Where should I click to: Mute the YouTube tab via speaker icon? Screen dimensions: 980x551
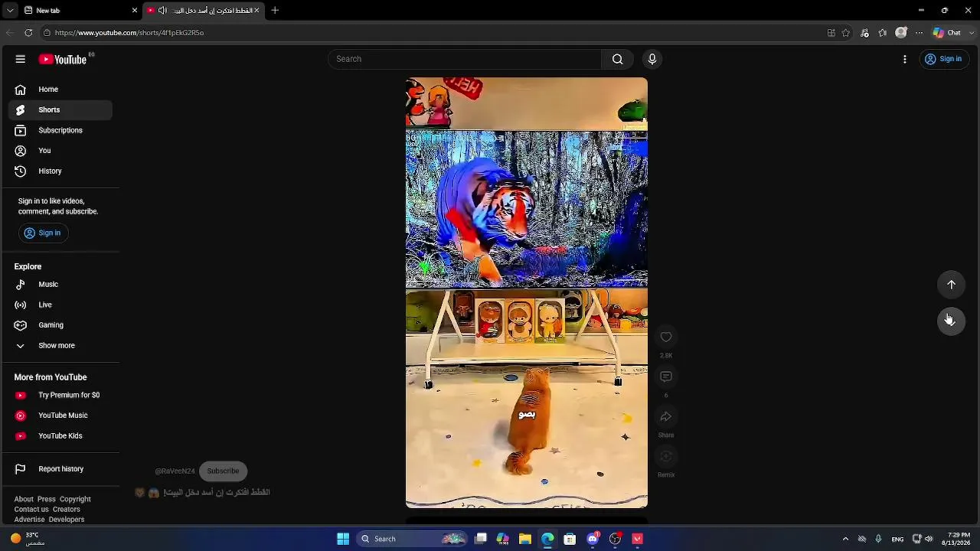pos(162,10)
